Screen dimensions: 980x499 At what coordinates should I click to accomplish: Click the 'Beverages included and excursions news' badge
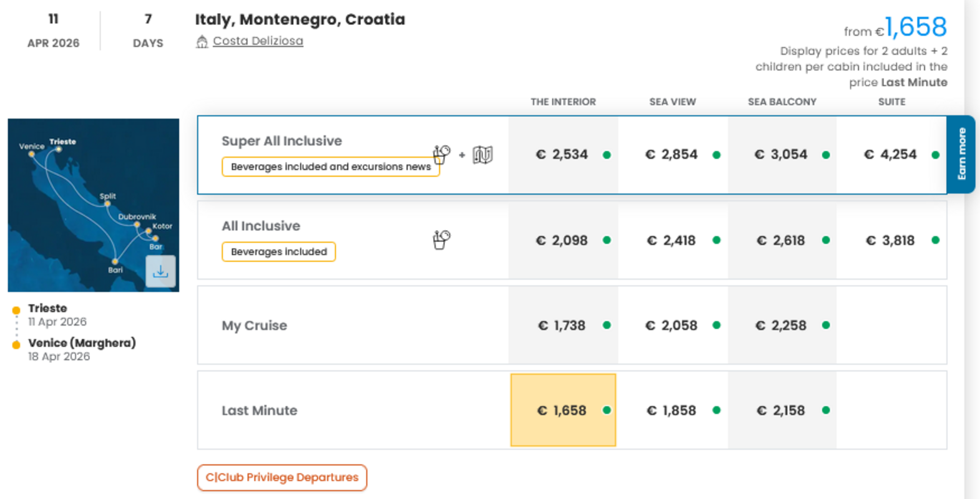[x=330, y=167]
